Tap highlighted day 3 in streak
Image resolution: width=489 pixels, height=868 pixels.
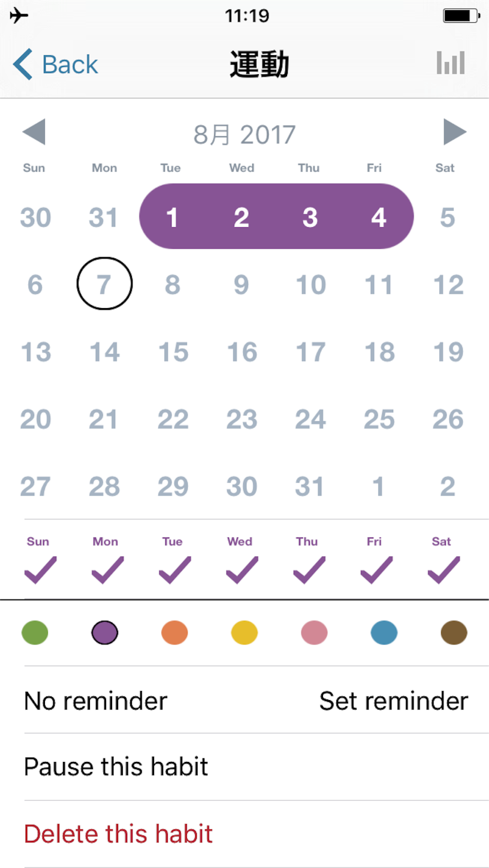(x=310, y=217)
